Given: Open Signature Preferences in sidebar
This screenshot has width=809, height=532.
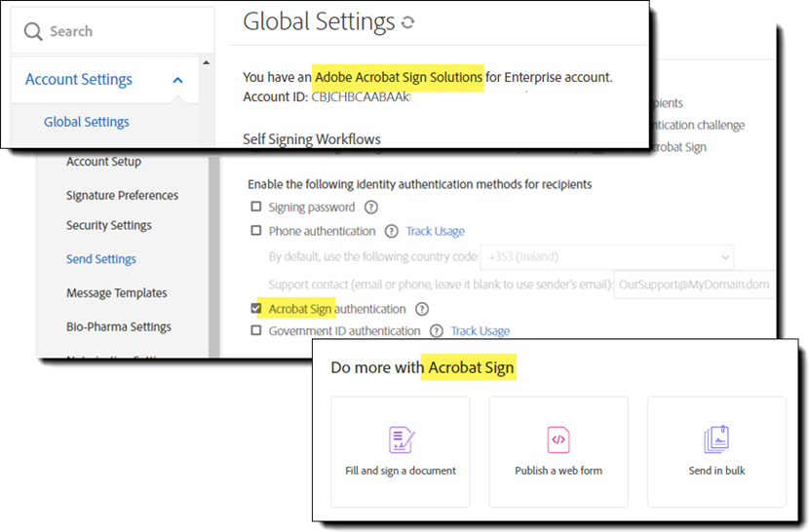Looking at the screenshot, I should pos(122,195).
